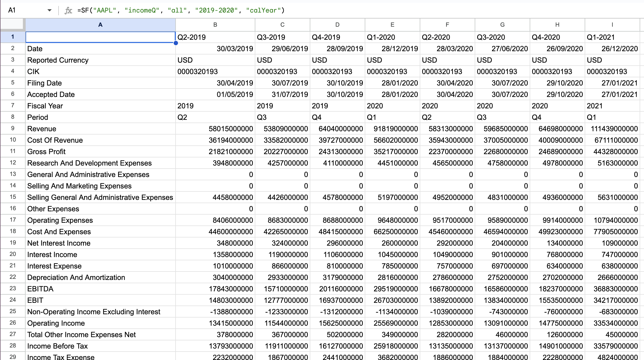Click the Operating Income label cell
This screenshot has width=644, height=360.
point(100,323)
